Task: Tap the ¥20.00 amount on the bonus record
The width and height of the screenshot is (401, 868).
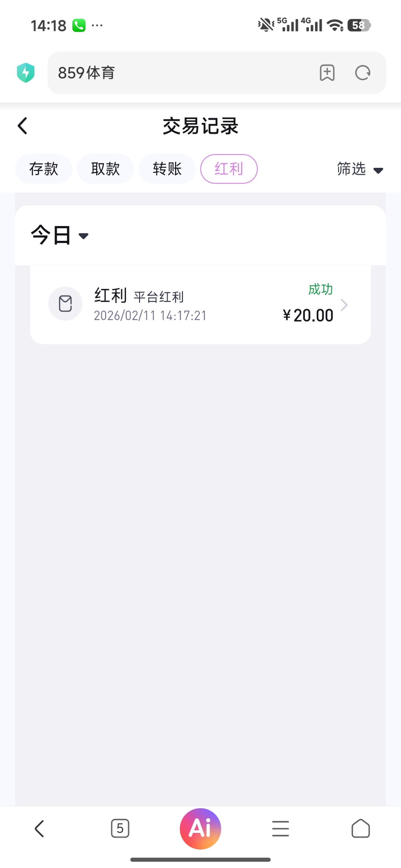Action: tap(308, 315)
